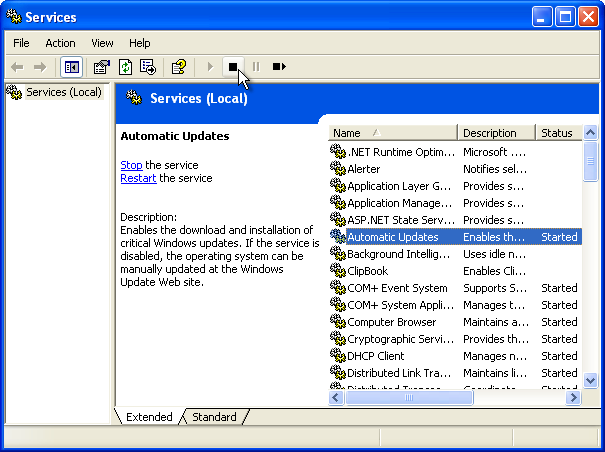Click Started status of Automatic Updates
605x452 pixels.
(559, 237)
